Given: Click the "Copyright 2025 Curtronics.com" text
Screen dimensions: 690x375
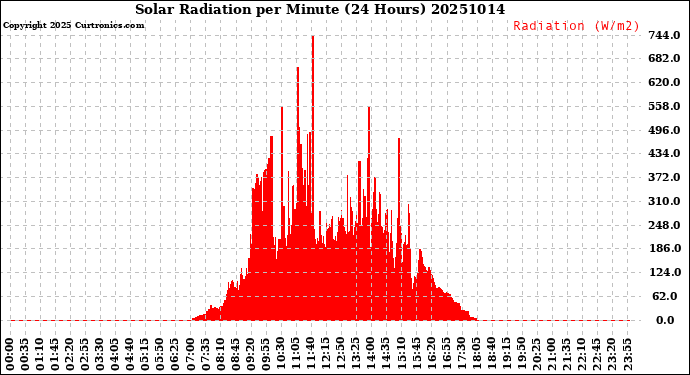Looking at the screenshot, I should click(x=73, y=26).
